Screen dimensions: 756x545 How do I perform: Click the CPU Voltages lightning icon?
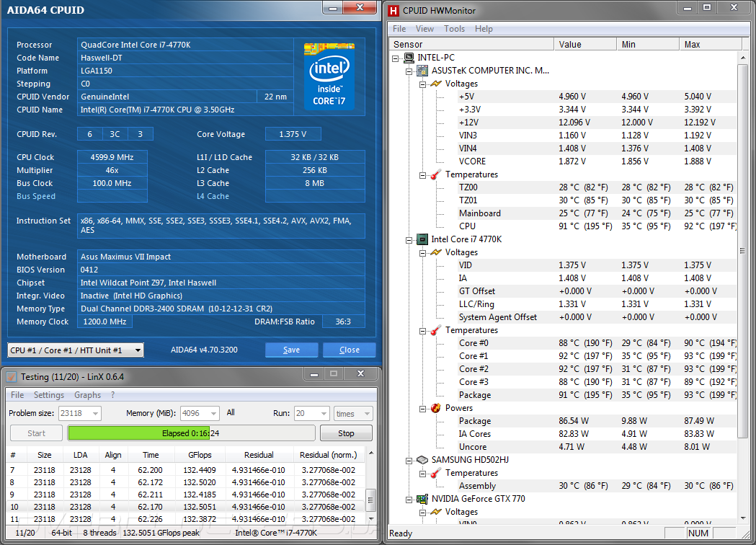click(x=436, y=252)
